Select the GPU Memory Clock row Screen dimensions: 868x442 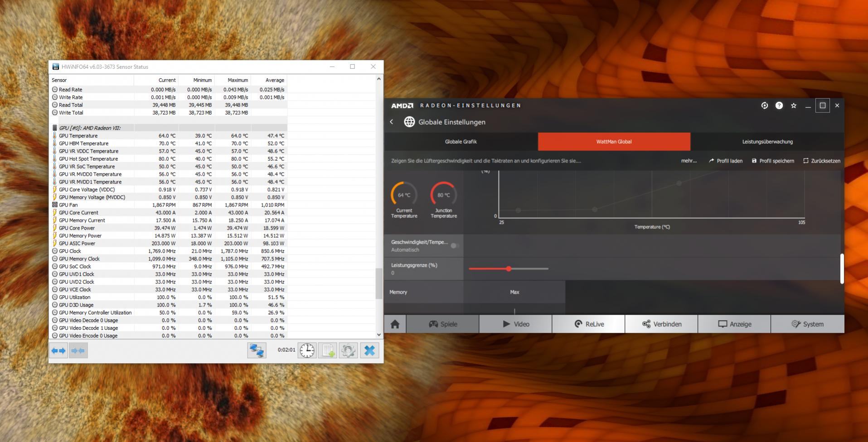[x=168, y=259]
